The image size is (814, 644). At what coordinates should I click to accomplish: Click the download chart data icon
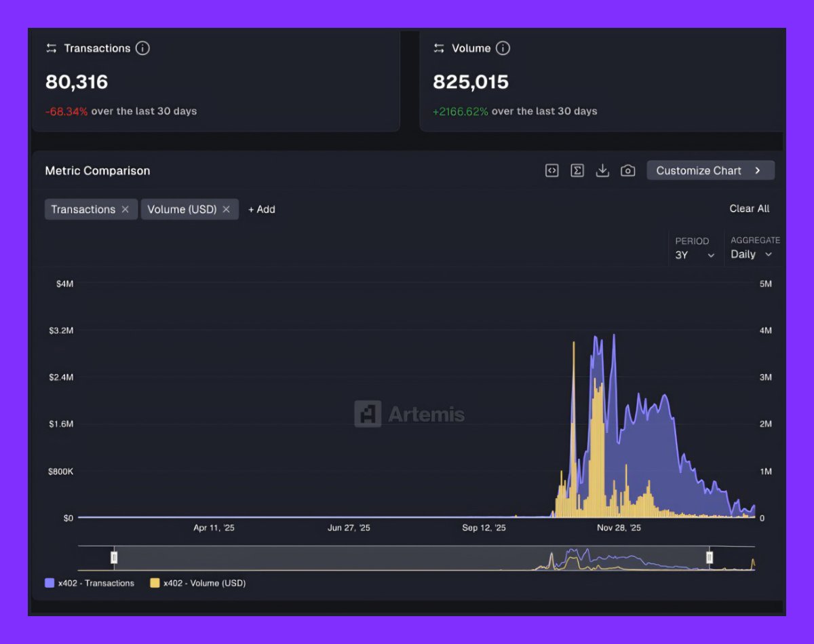[603, 170]
